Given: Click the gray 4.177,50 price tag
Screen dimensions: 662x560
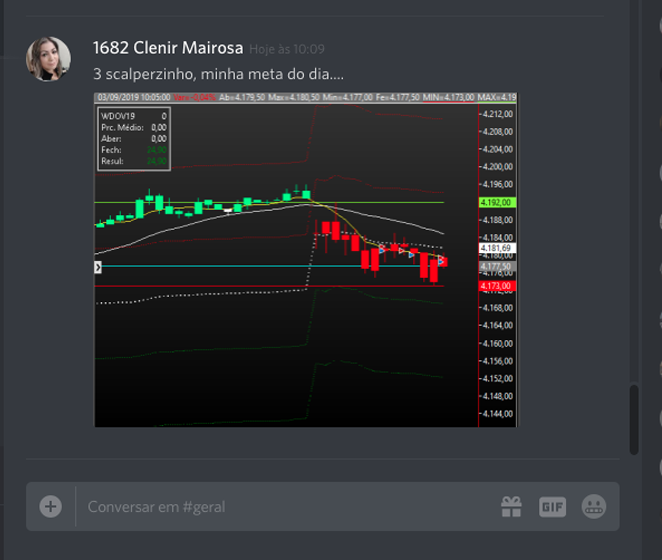Looking at the screenshot, I should tap(496, 266).
